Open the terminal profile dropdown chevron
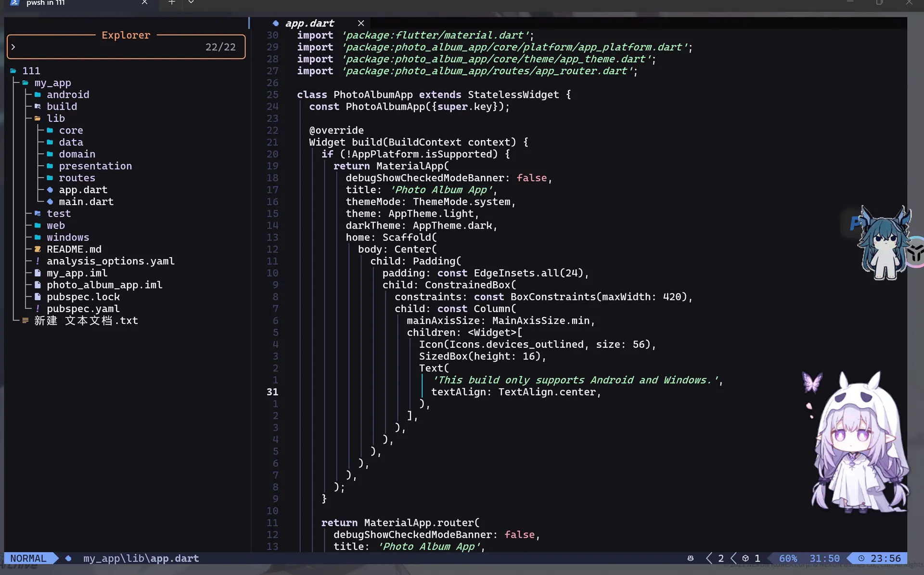Screen dimensions: 924x575 (191, 2)
